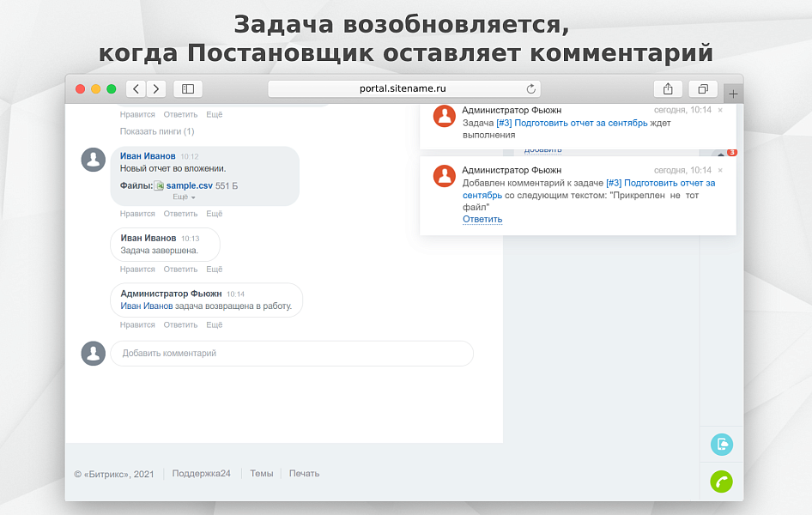This screenshot has width=812, height=515.
Task: Click the «Добавить комментарий» input field
Action: click(x=292, y=354)
